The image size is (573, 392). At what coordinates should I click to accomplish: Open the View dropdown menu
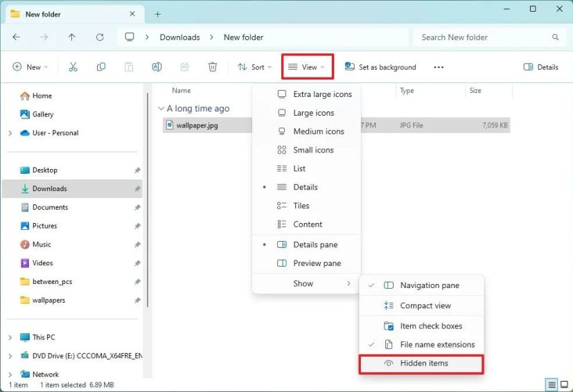coord(307,67)
